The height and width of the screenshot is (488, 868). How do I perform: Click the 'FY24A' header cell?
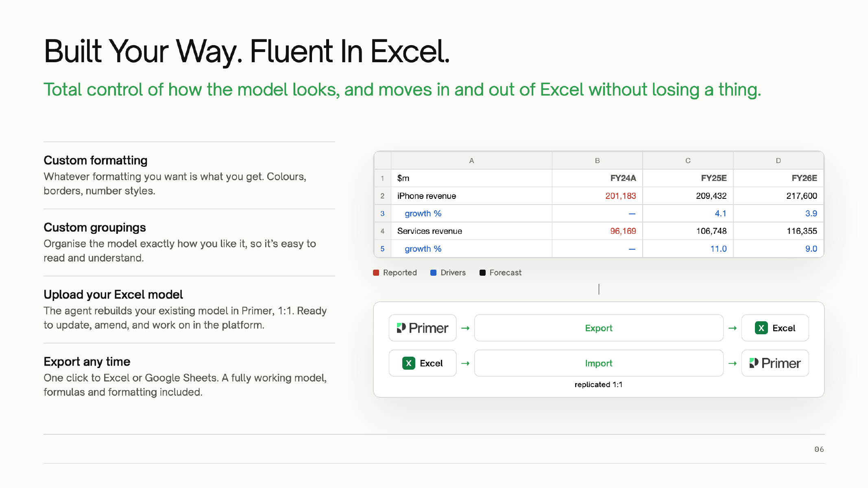[x=597, y=178]
